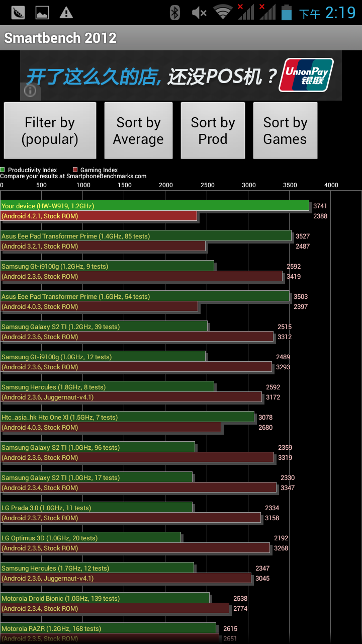Select Asus Eee Pad Transformer Prime 1.4GHz bar

pos(146,236)
